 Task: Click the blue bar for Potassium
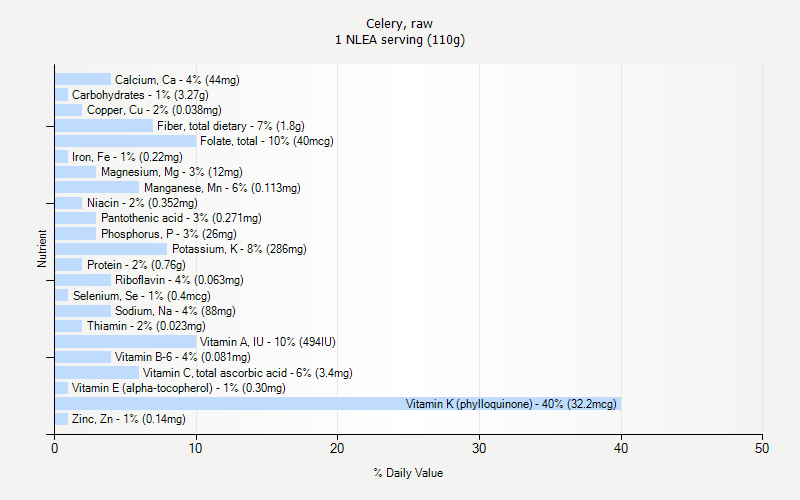pos(111,249)
